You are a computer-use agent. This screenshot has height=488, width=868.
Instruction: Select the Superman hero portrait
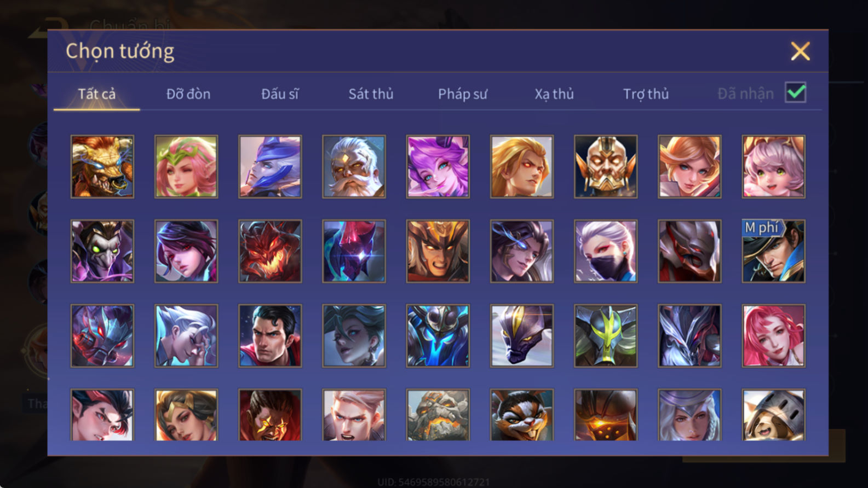(270, 335)
